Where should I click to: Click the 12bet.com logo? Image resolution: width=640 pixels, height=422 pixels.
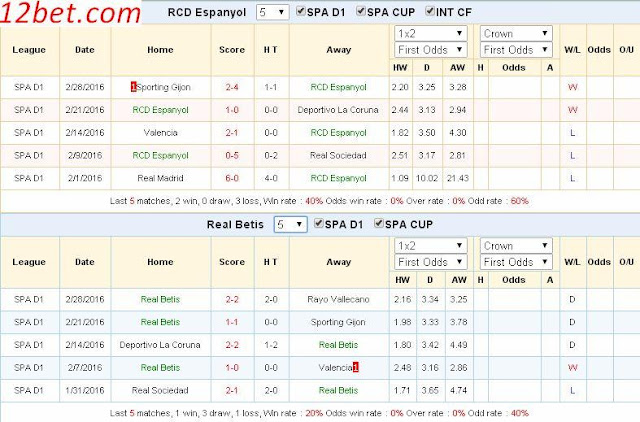70,13
